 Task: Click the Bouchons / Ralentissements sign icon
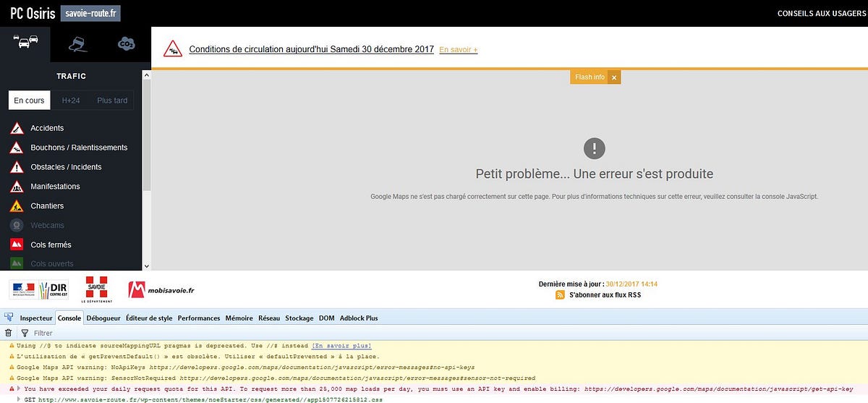point(17,148)
